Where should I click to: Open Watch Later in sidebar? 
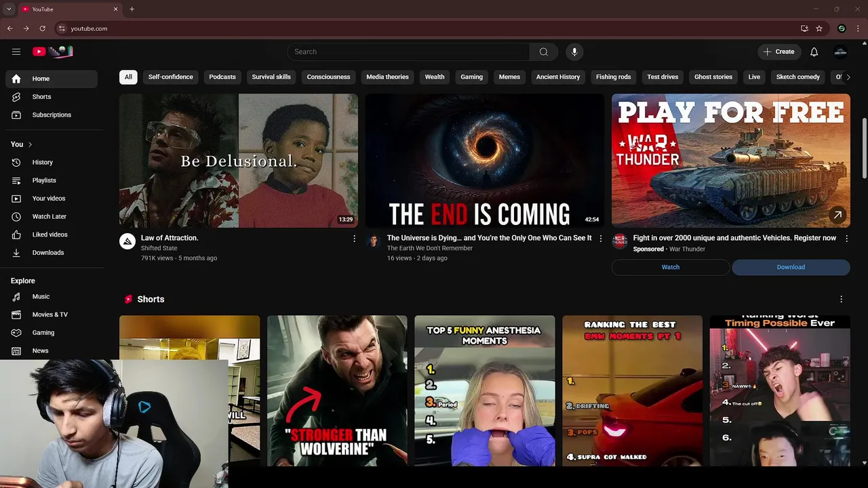tap(52, 216)
